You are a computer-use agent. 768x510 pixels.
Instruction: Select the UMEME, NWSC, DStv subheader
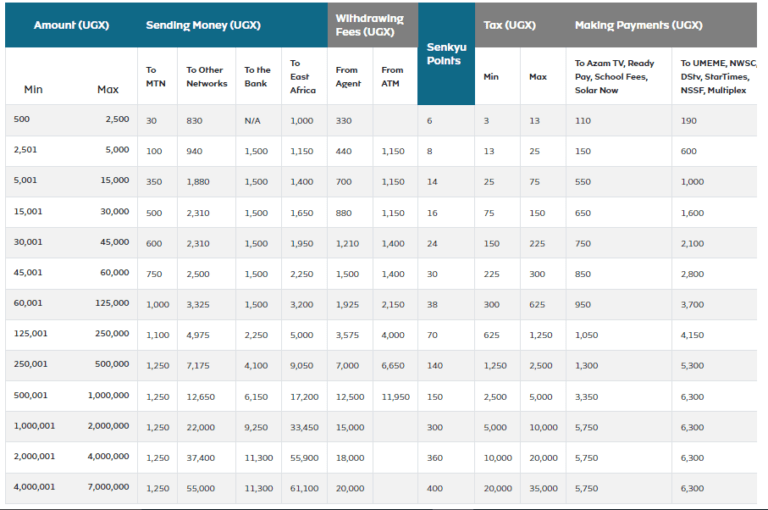coord(717,76)
